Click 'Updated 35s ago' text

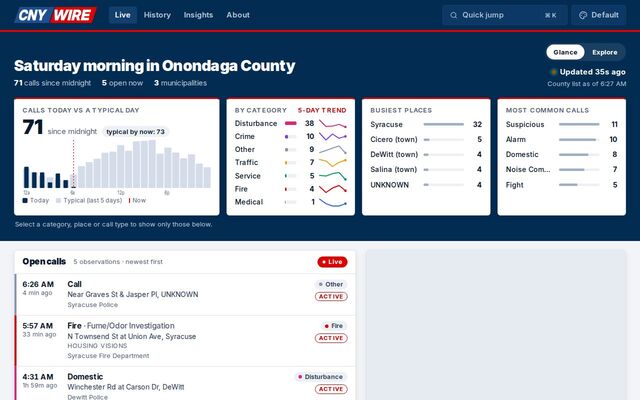[x=592, y=72]
